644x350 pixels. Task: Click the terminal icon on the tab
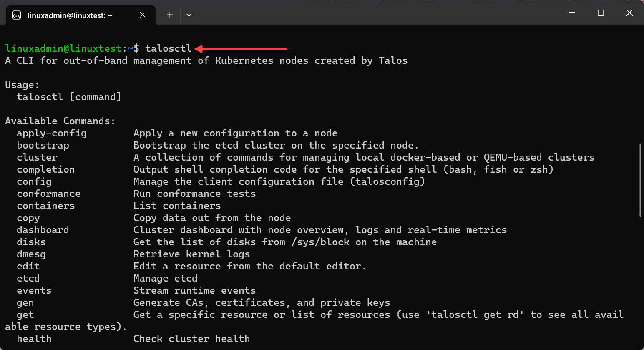pyautogui.click(x=17, y=15)
